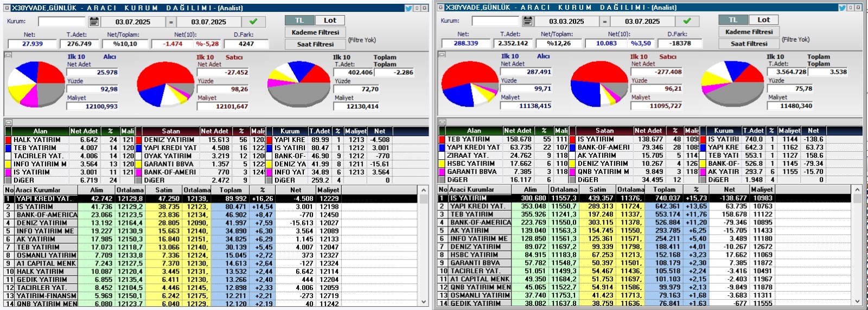The height and width of the screenshot is (310, 868).
Task: Click the green checkmark apply icon in right window
Action: point(687,21)
